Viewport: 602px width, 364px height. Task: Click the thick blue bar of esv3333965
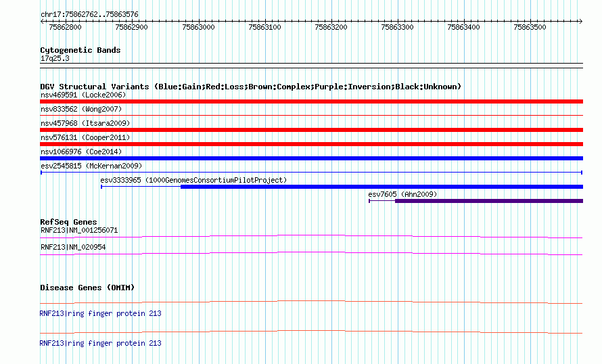(x=381, y=187)
